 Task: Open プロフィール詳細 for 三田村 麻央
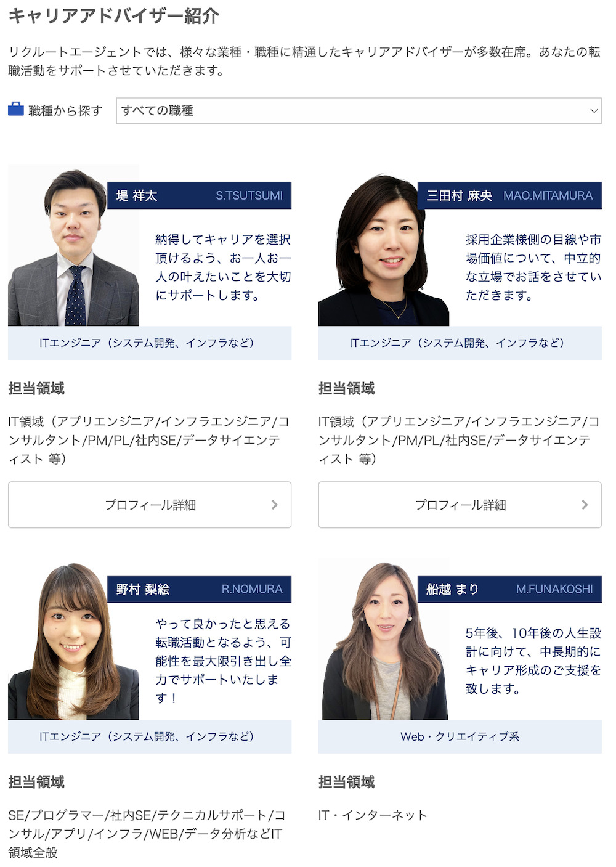click(460, 505)
